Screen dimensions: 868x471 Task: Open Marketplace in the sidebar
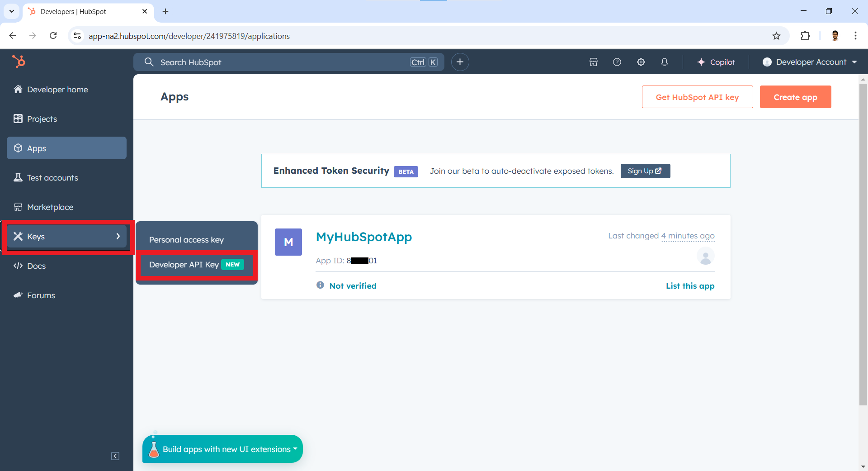tap(66, 207)
